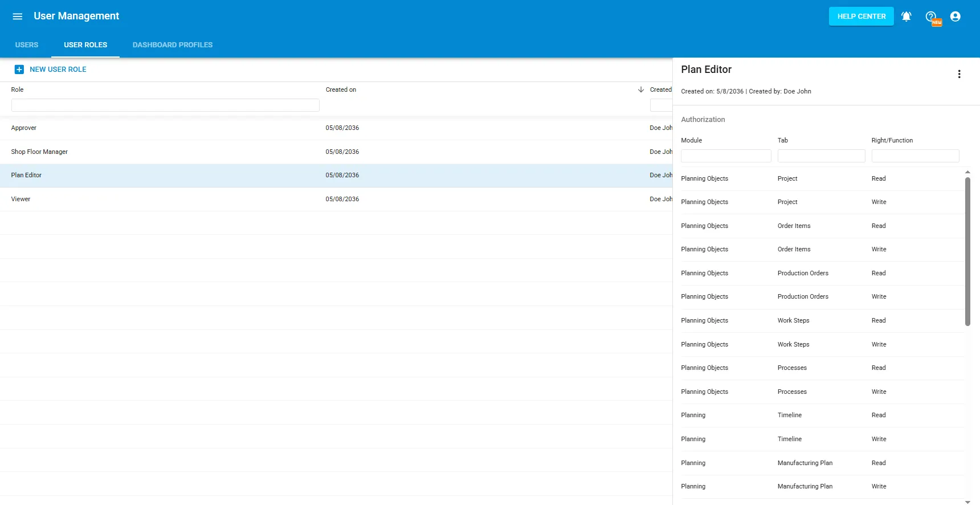Select the Approver role row
Screen dimensions: 980x505
point(336,128)
